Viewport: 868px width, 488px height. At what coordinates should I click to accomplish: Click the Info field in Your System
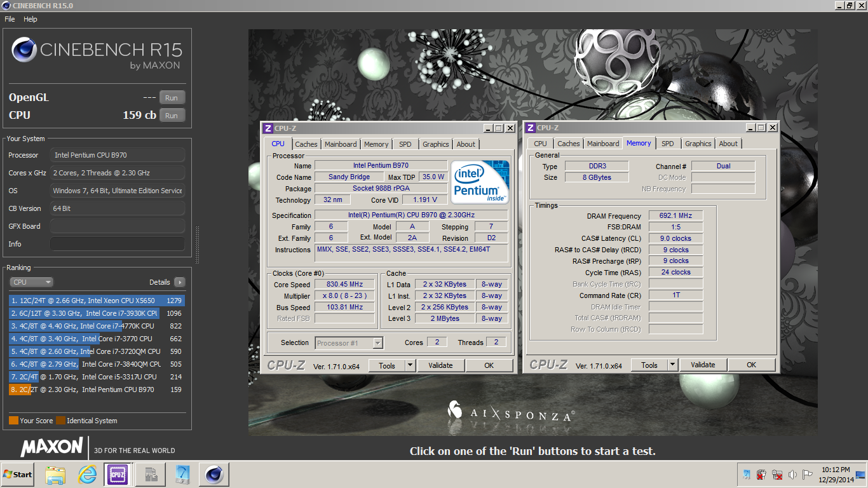click(118, 244)
